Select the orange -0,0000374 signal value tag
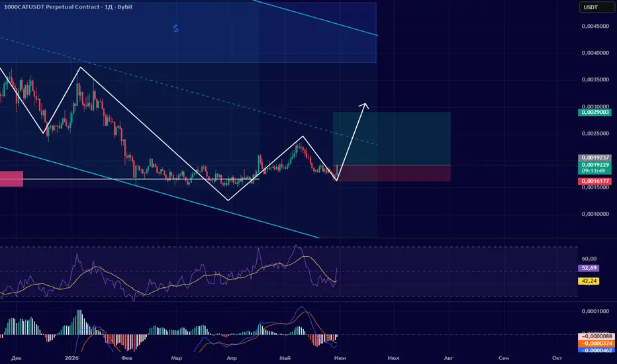617x364 pixels. 596,343
